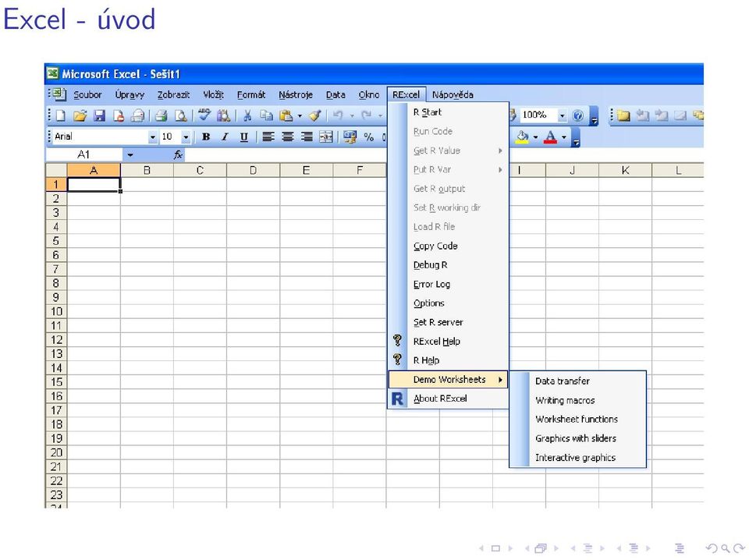Select column header B
This screenshot has width=749, height=560.
pyautogui.click(x=147, y=170)
